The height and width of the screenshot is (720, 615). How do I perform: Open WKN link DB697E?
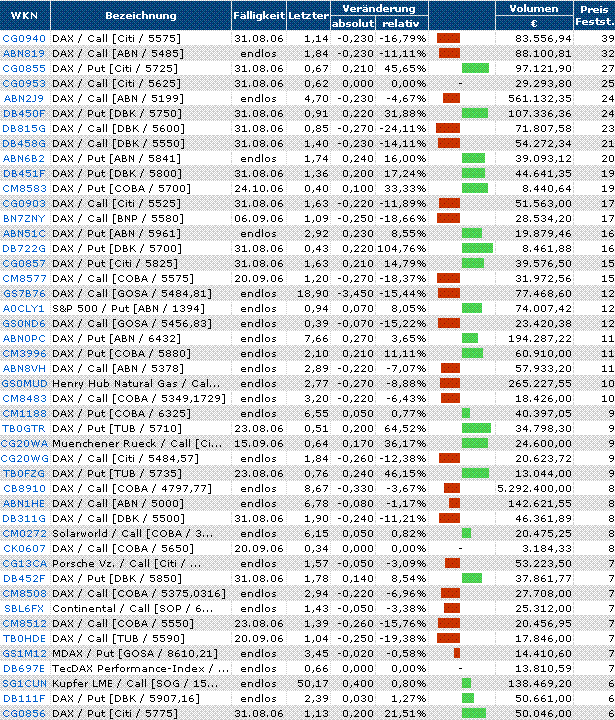click(x=24, y=669)
